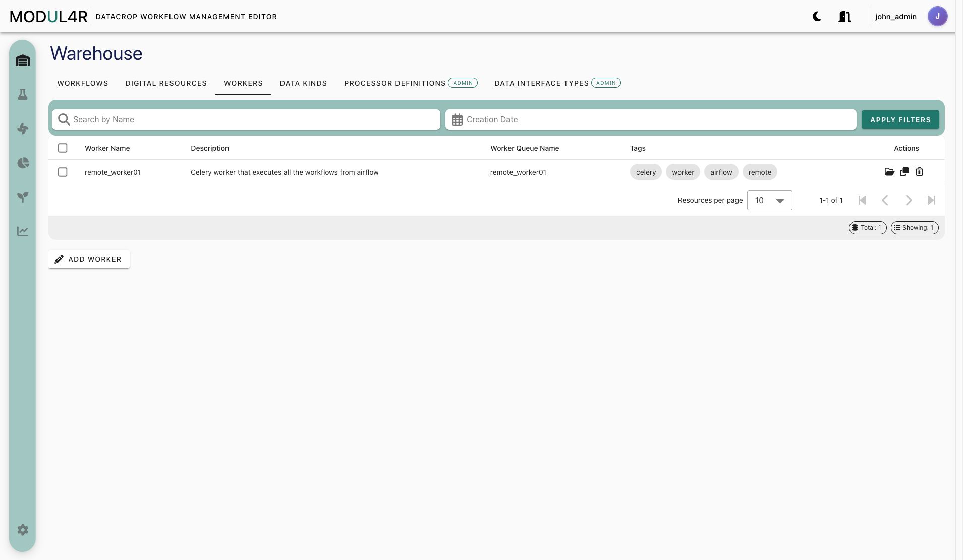
Task: Open the line chart sidebar icon
Action: point(23,231)
